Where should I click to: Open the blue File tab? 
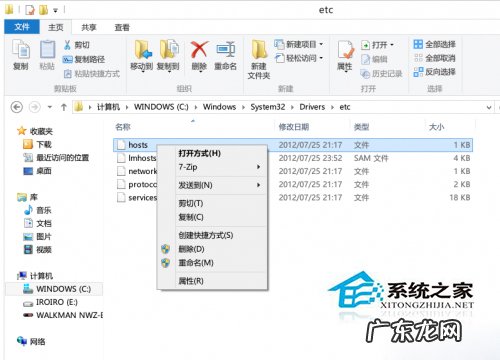(x=22, y=27)
